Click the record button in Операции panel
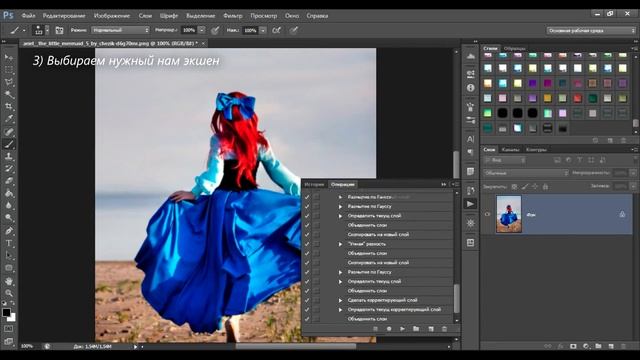 tap(389, 329)
